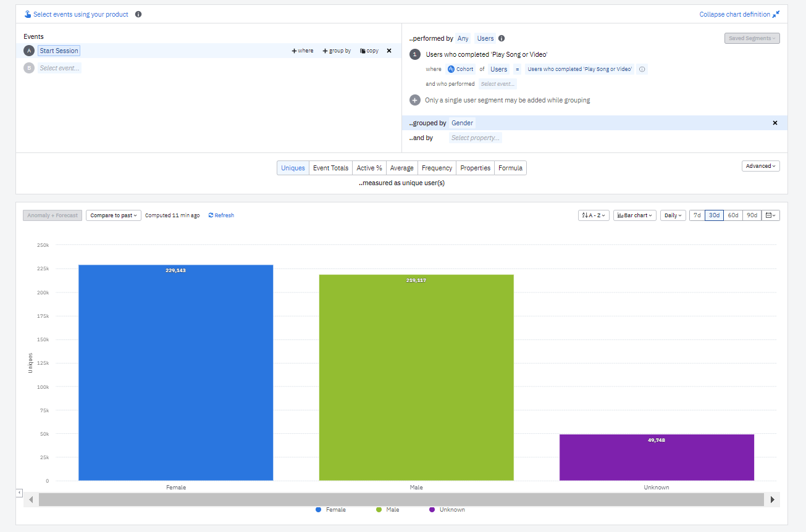
Task: Select the Event Totals tab
Action: click(x=331, y=168)
